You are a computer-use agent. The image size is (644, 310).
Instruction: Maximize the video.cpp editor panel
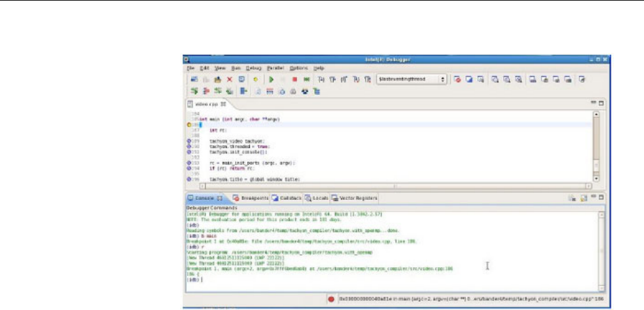pos(601,103)
